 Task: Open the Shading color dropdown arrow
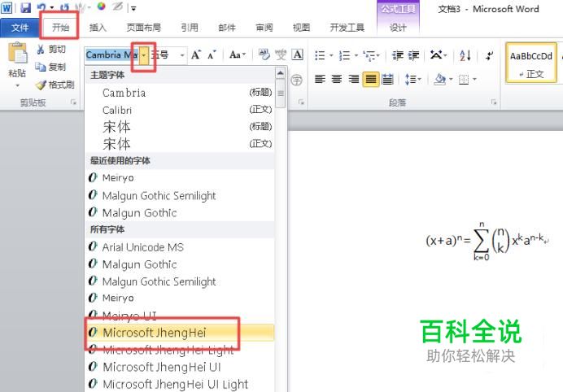click(x=451, y=80)
